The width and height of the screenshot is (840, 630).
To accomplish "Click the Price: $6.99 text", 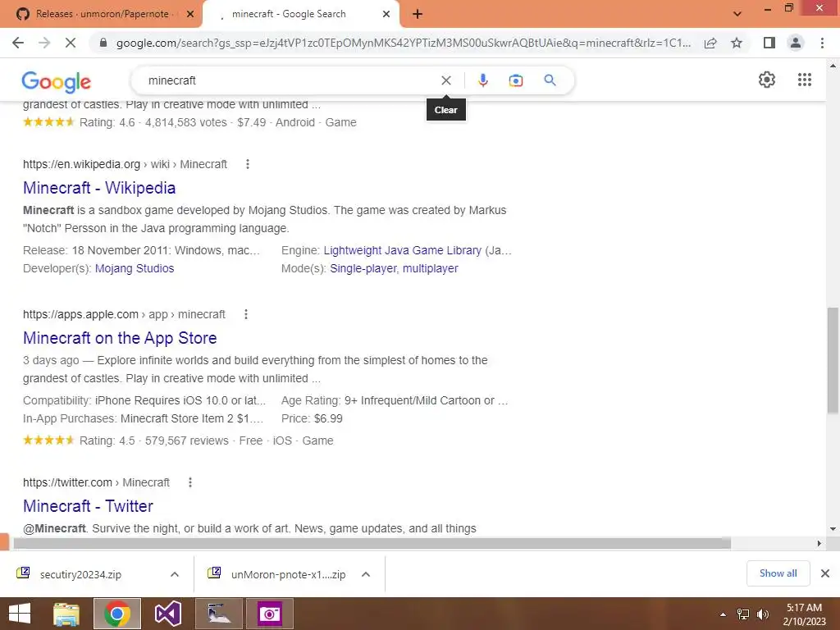I will click(312, 418).
